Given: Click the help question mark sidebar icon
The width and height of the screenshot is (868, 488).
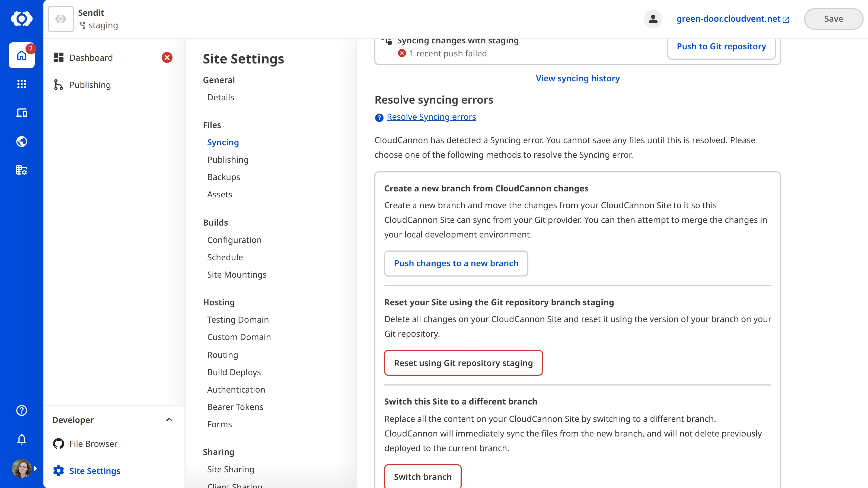Looking at the screenshot, I should (x=22, y=410).
